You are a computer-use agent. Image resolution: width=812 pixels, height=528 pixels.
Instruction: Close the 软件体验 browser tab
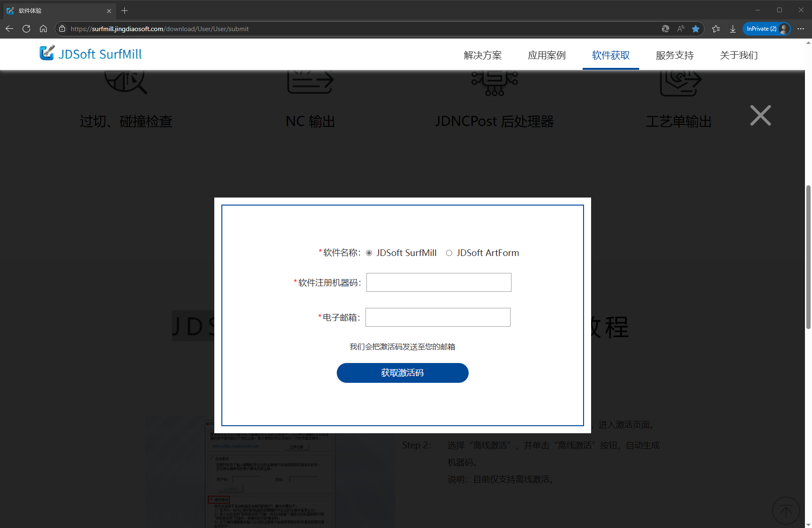pyautogui.click(x=109, y=11)
